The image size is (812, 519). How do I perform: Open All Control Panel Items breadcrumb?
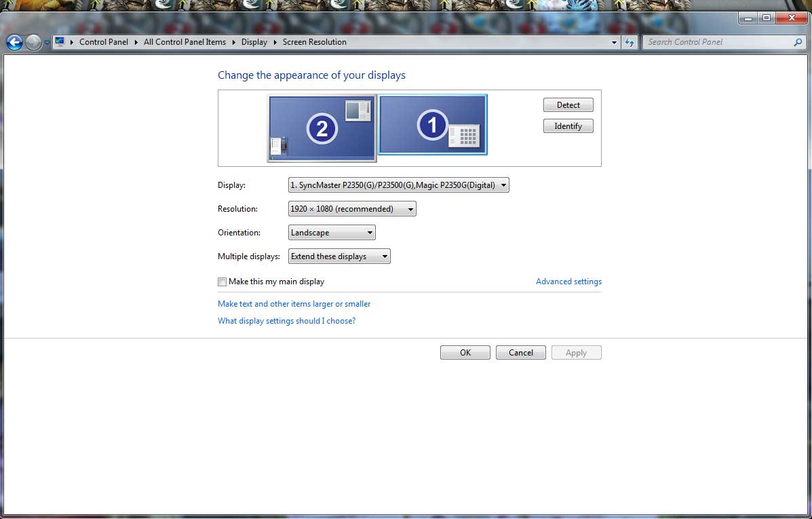coord(185,41)
